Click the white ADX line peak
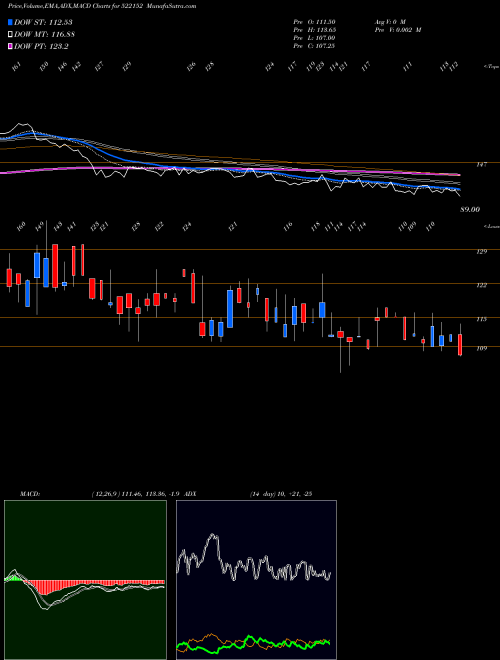The height and width of the screenshot is (660, 500). point(214,537)
